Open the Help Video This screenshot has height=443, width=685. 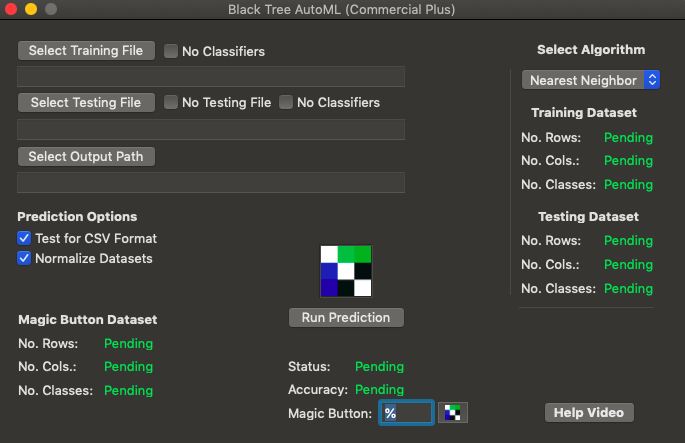[x=589, y=413]
